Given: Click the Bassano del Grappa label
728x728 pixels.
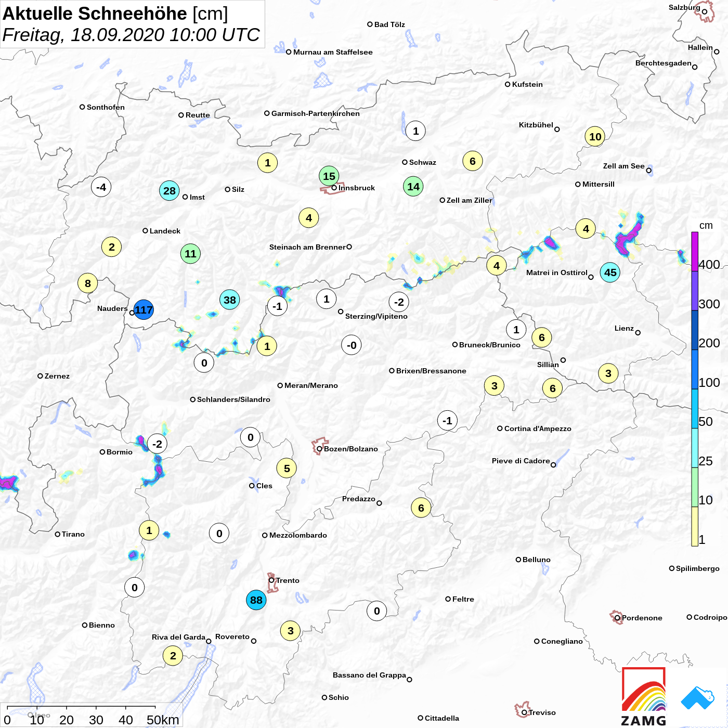Looking at the screenshot, I should [369, 675].
